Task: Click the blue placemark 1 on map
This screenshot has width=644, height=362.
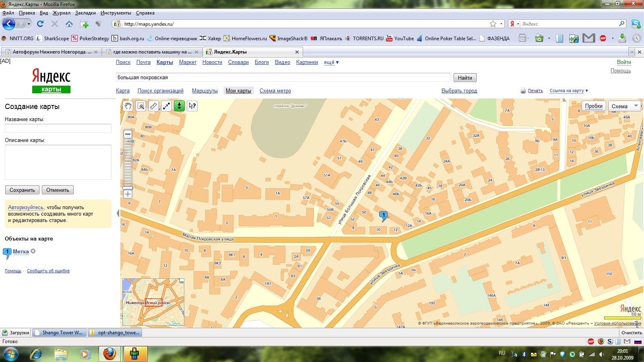Action: [384, 216]
